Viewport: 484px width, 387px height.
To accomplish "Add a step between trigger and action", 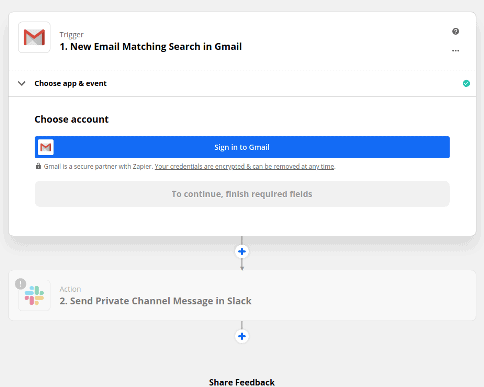I will click(x=242, y=252).
